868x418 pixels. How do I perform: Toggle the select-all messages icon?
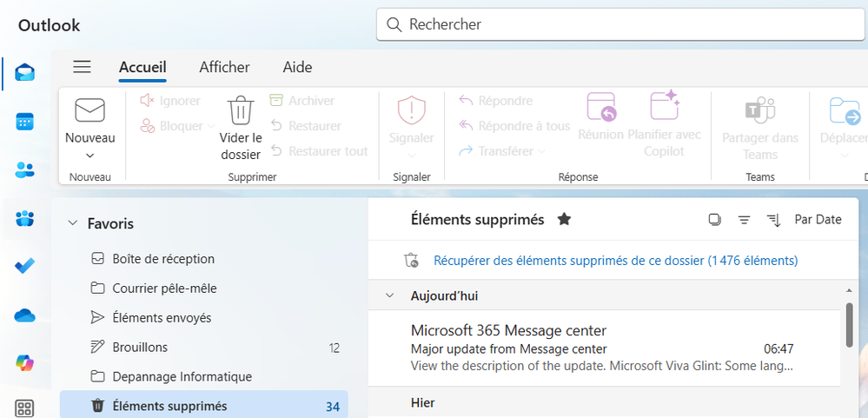click(x=714, y=220)
